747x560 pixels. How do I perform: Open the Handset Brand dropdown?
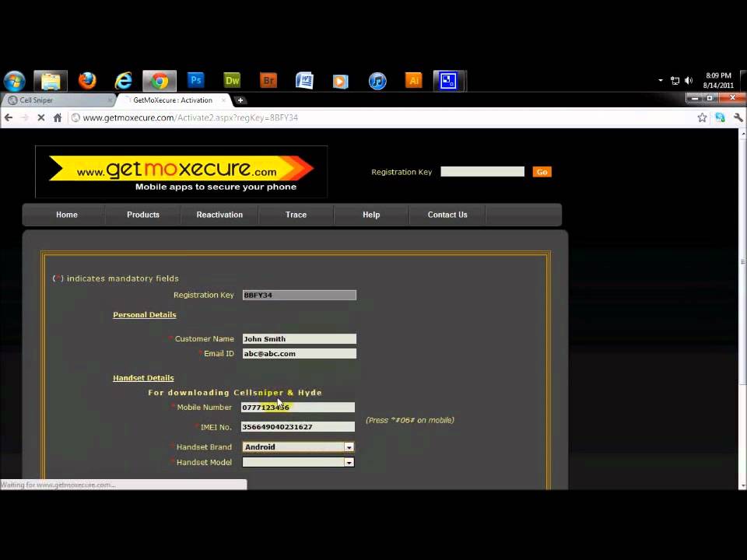coord(298,446)
